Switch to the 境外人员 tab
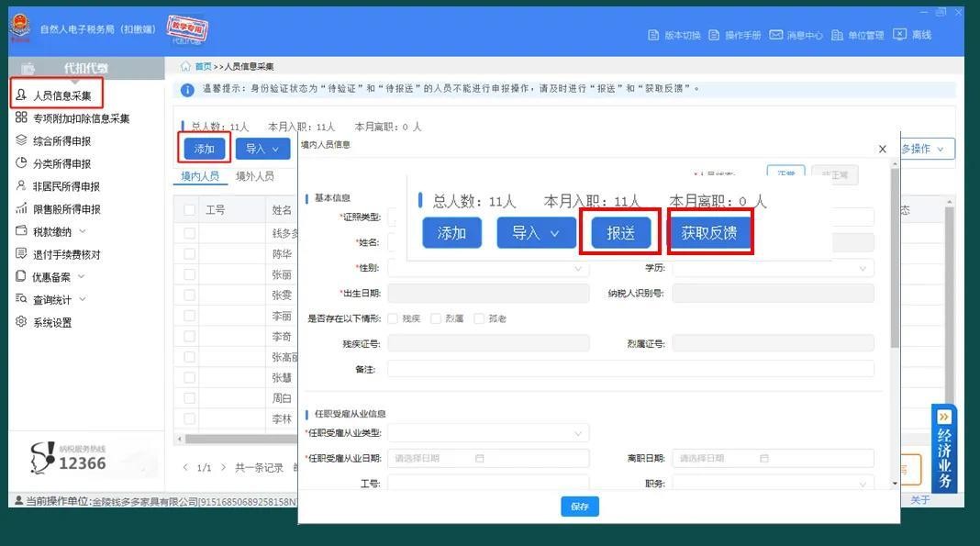 (254, 176)
